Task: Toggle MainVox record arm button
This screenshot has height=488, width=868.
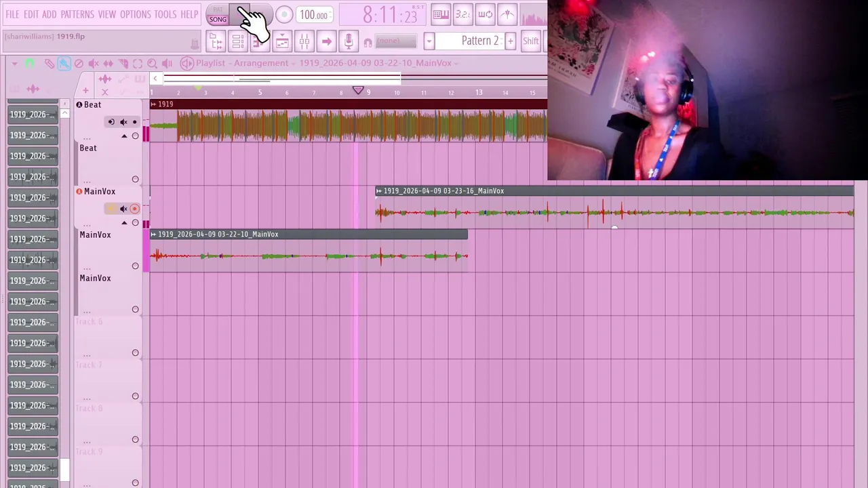Action: (135, 209)
